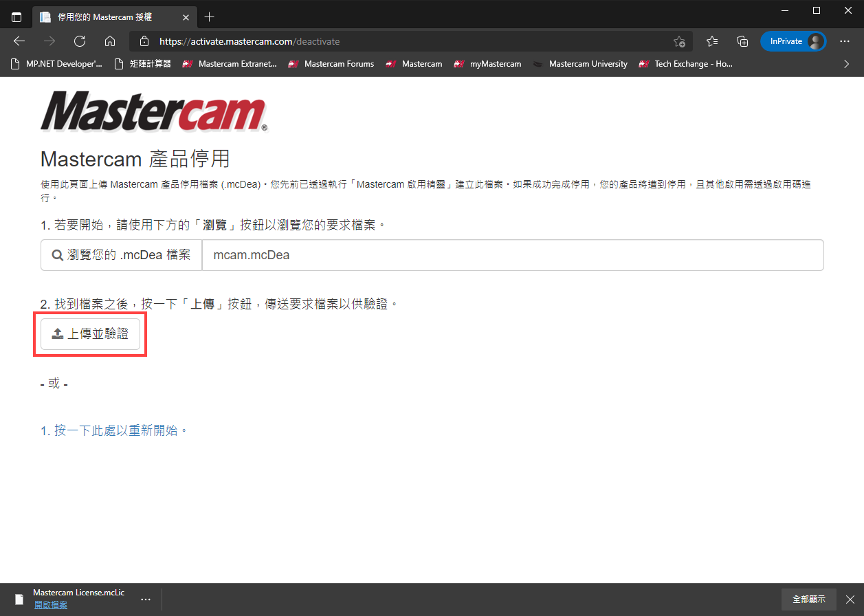The image size is (864, 616).
Task: Expand the bookmarks overflow chevron
Action: point(847,64)
